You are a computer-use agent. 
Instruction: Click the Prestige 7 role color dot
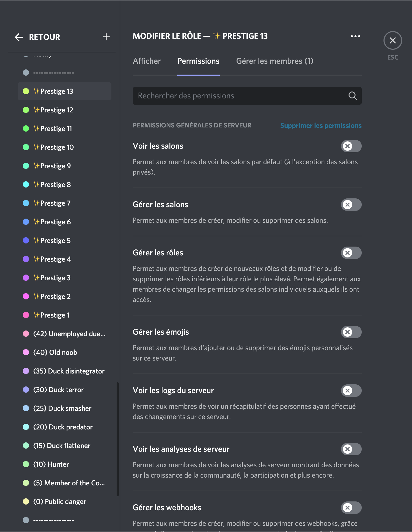pyautogui.click(x=26, y=203)
